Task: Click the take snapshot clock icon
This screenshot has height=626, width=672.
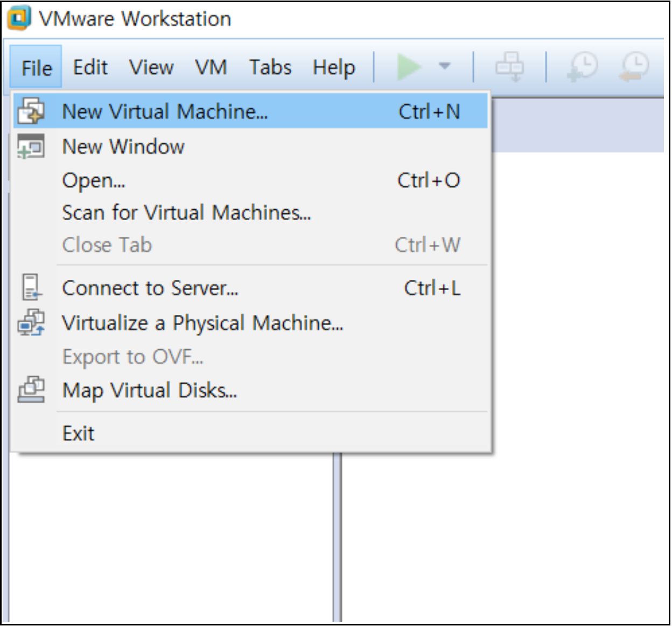Action: click(x=583, y=67)
